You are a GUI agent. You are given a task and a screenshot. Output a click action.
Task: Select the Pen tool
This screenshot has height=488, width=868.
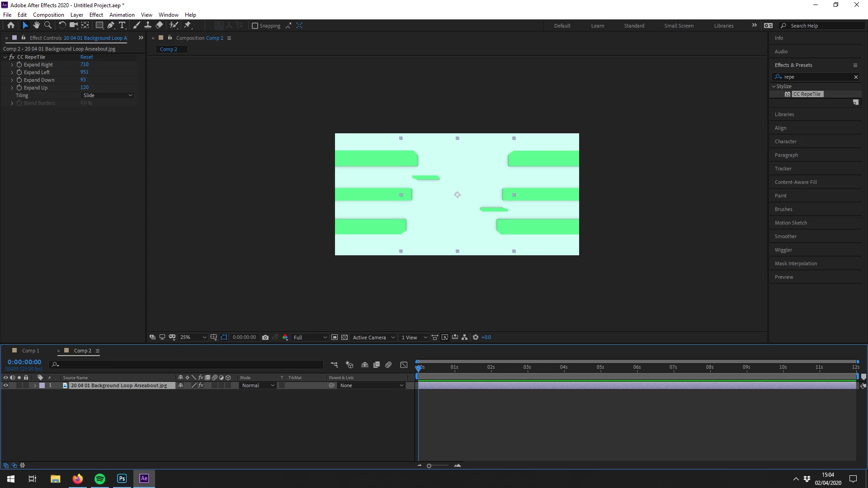click(x=111, y=25)
